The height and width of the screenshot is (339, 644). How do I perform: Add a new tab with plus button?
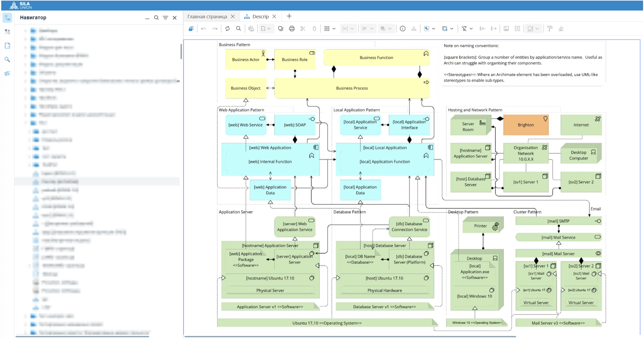point(289,16)
